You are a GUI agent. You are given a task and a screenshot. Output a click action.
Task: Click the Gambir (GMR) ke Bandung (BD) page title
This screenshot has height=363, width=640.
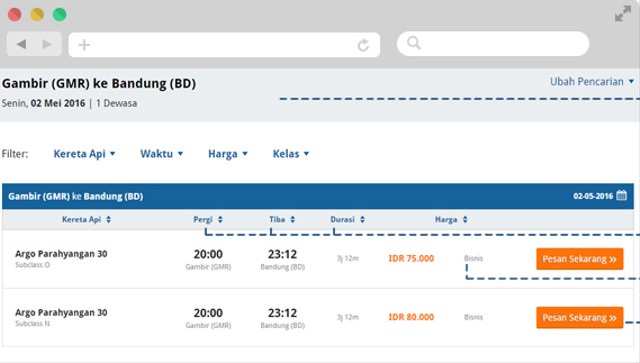pos(99,84)
